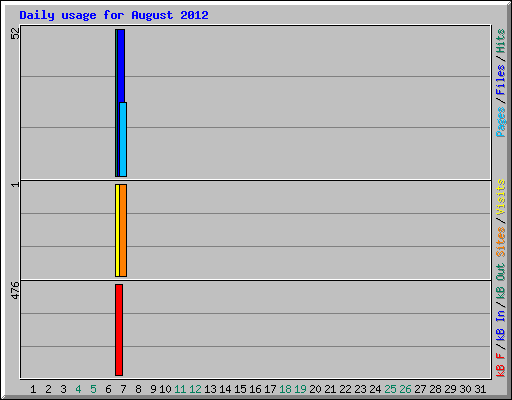Click the yellow Visits bar for day 7
The width and height of the screenshot is (512, 400).
point(117,230)
